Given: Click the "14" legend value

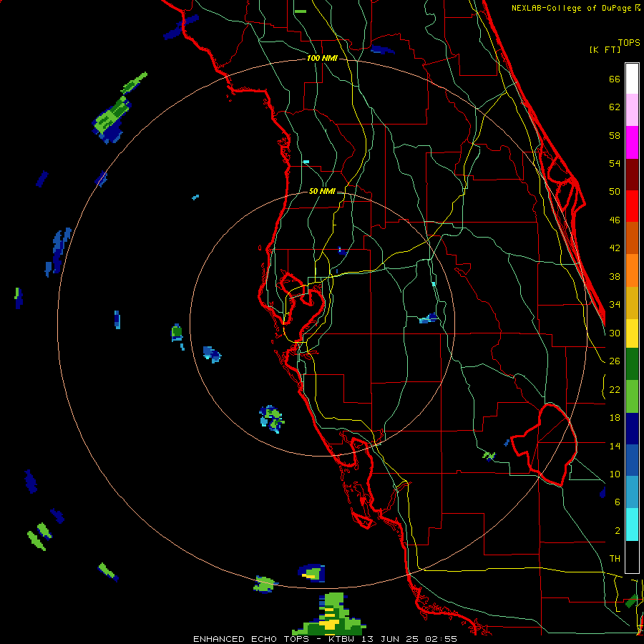Looking at the screenshot, I should [615, 446].
